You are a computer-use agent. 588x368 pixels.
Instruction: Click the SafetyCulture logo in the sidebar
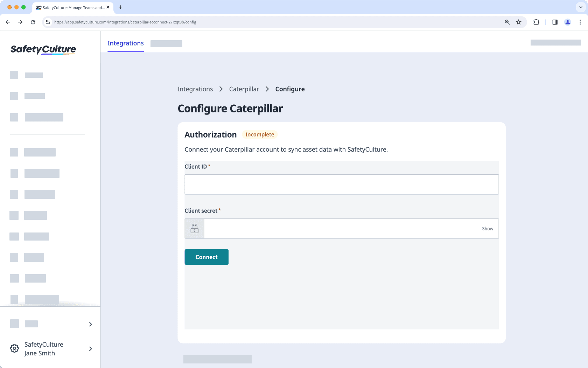click(x=43, y=49)
